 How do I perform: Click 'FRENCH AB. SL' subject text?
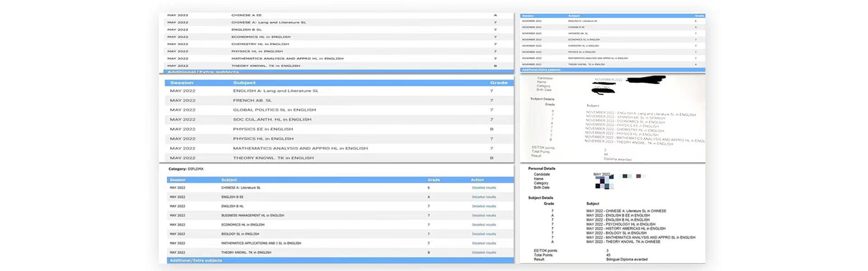coord(252,100)
